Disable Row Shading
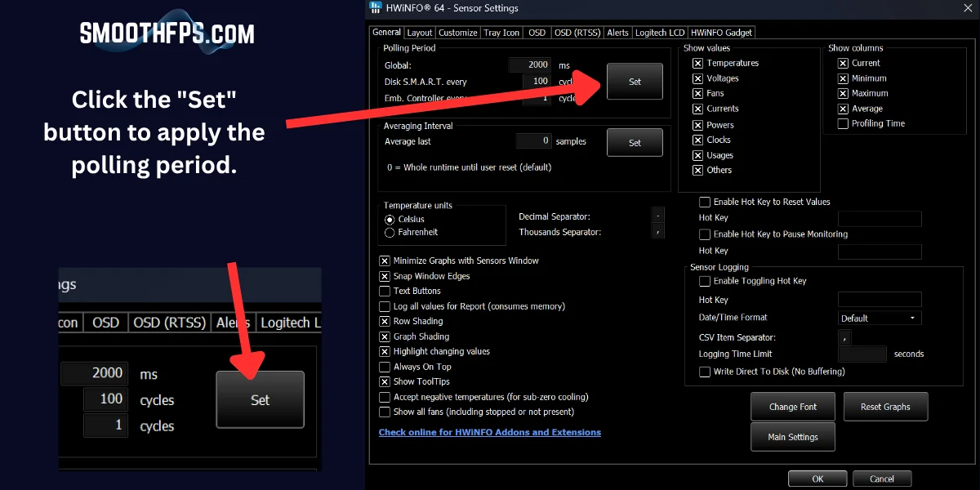Image resolution: width=980 pixels, height=490 pixels. (x=385, y=321)
